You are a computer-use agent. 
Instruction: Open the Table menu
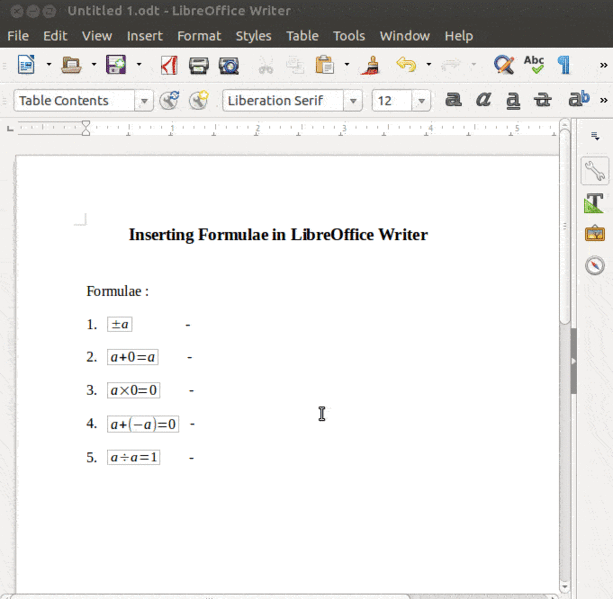point(302,36)
